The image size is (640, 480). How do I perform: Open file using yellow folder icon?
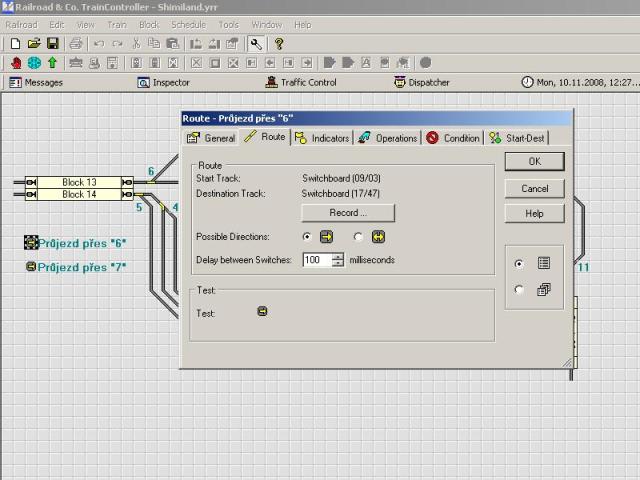[34, 44]
